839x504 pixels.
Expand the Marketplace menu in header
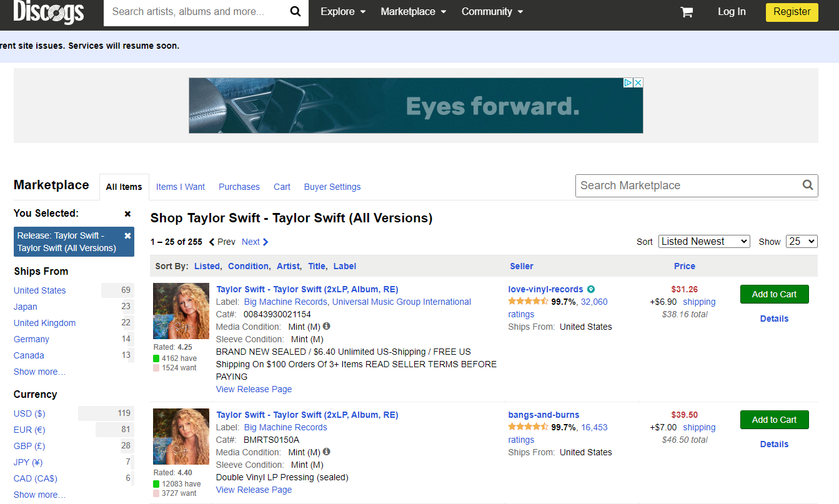click(414, 12)
